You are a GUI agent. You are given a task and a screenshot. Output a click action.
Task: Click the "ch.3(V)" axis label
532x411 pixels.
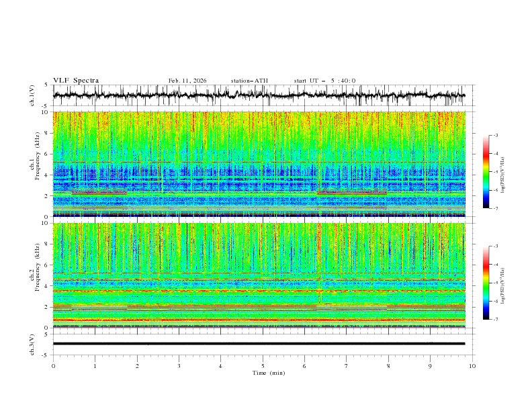tap(32, 345)
